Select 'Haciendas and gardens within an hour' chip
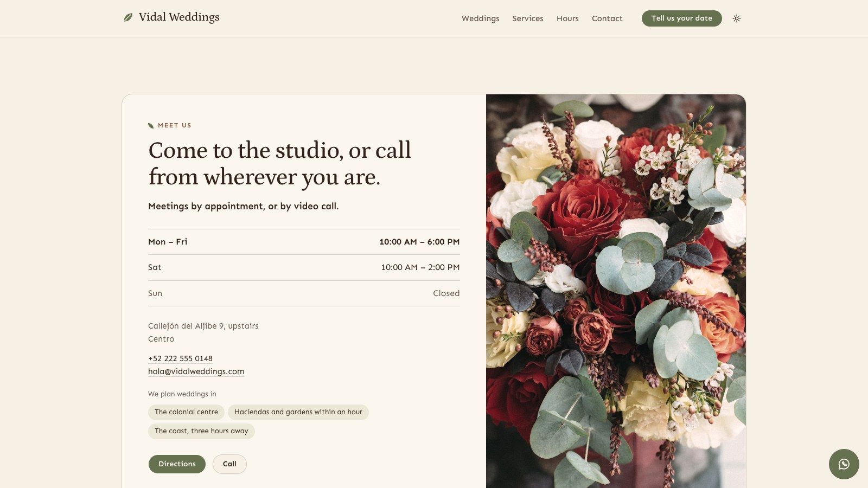The width and height of the screenshot is (868, 488). coord(298,412)
